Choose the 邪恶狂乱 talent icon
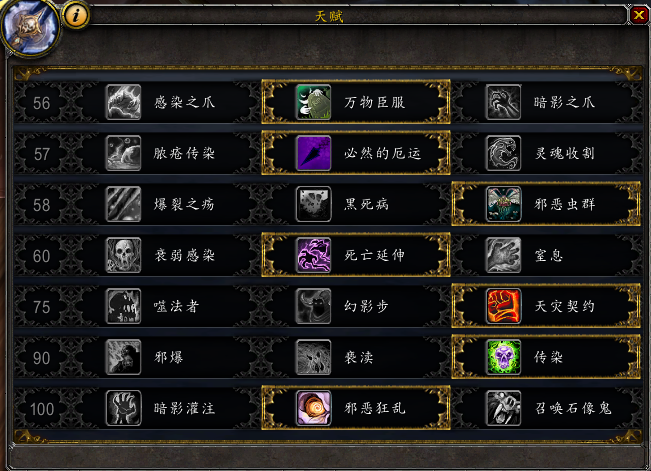651x471 pixels. [x=313, y=408]
